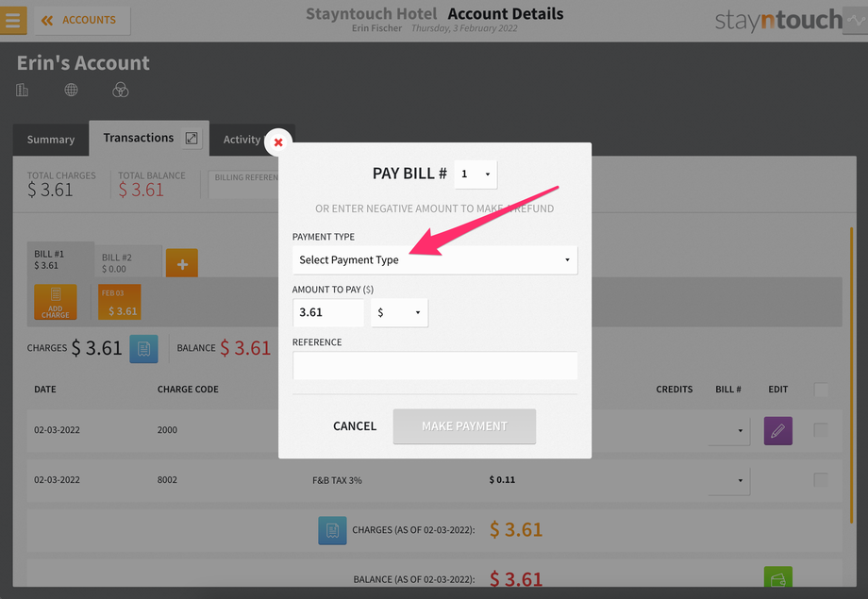The height and width of the screenshot is (599, 868).
Task: Click the $ 0.11 amount
Action: click(502, 479)
